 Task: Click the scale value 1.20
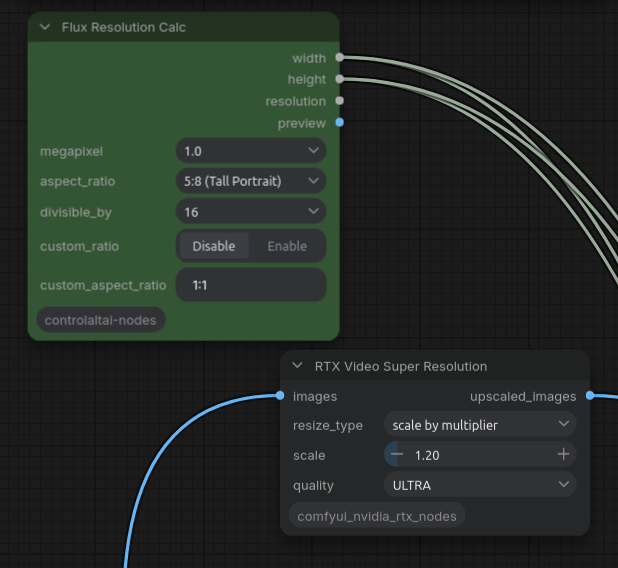[427, 455]
